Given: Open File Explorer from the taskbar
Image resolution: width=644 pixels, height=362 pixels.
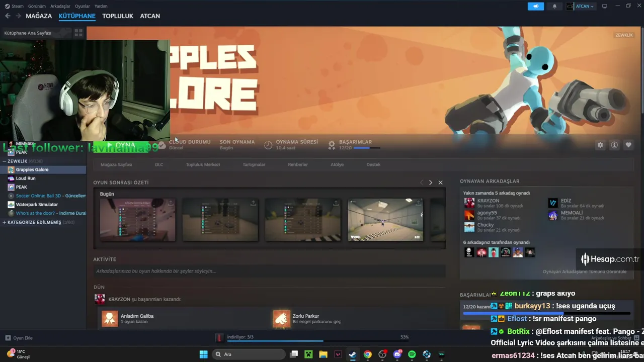Looking at the screenshot, I should (x=323, y=354).
